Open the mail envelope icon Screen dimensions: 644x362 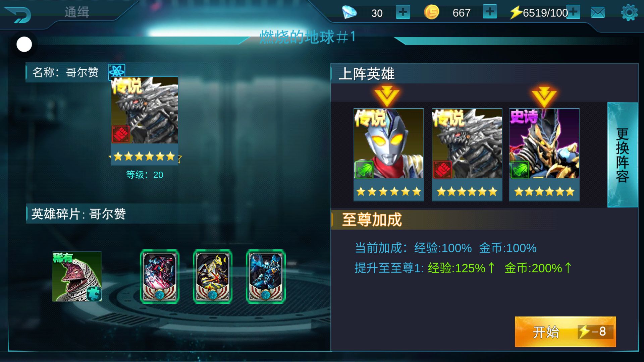tap(598, 13)
